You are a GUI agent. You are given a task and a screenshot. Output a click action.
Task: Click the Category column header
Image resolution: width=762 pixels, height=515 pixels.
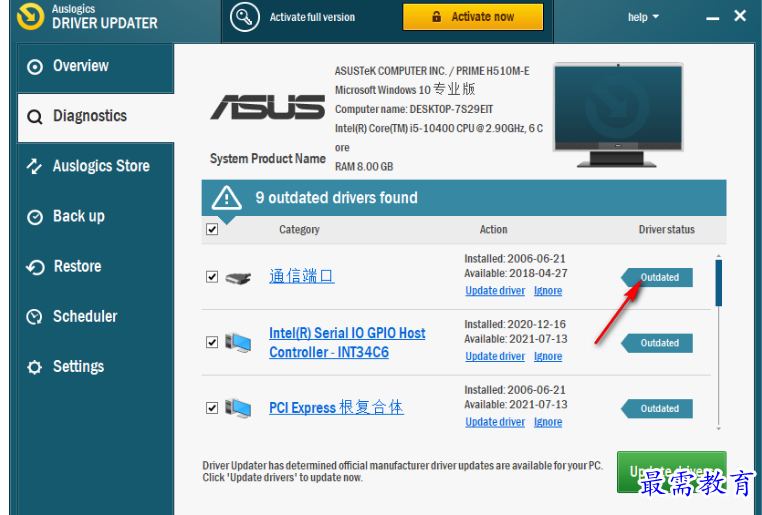299,229
